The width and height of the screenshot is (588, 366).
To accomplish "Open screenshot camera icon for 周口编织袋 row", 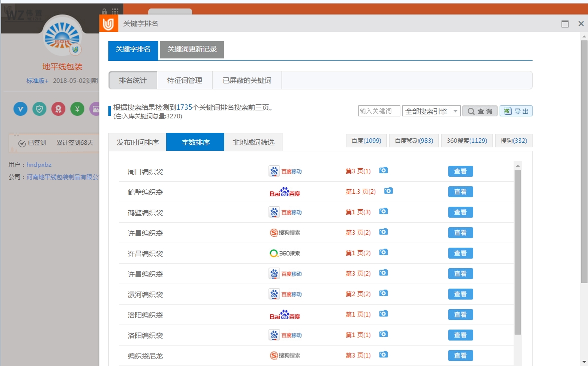I will click(x=383, y=170).
